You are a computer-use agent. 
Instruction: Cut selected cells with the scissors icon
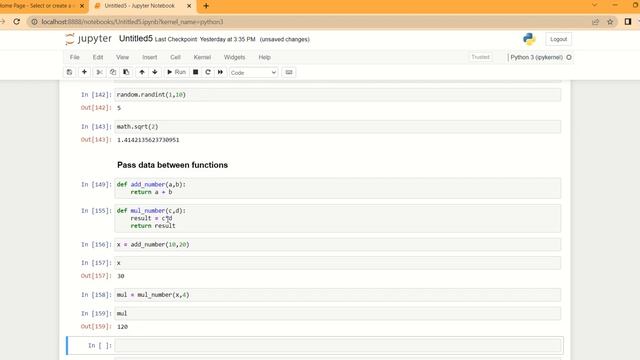coord(99,72)
